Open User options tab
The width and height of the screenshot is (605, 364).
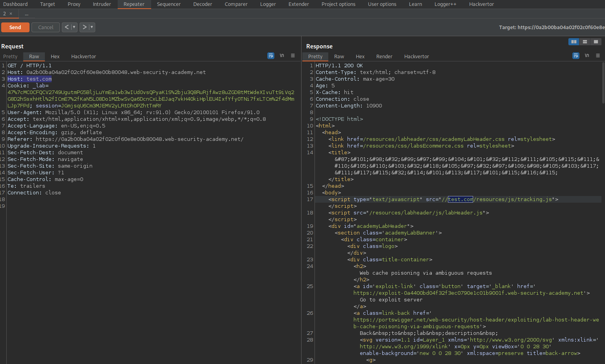click(x=382, y=4)
